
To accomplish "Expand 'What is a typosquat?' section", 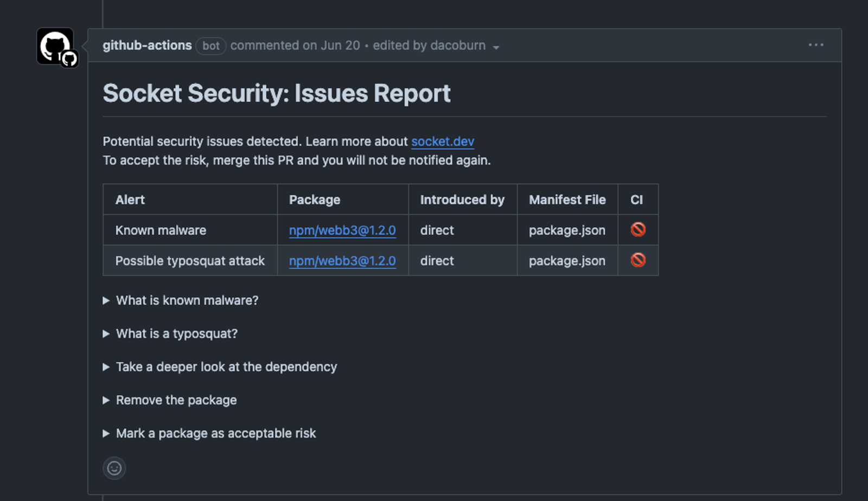I will point(170,333).
